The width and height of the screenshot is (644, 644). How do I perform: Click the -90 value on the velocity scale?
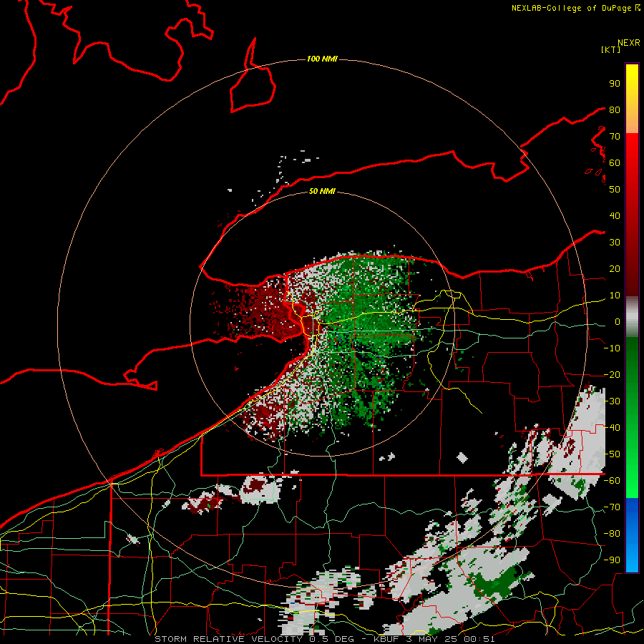coord(612,560)
